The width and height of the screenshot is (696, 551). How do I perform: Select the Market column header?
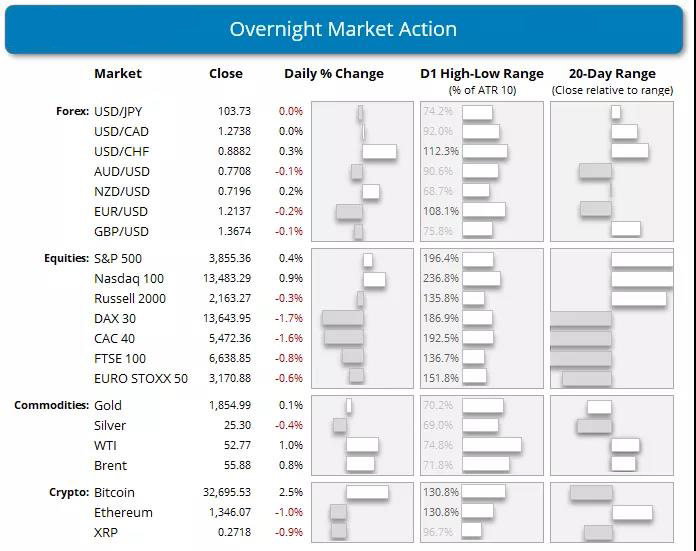click(118, 73)
